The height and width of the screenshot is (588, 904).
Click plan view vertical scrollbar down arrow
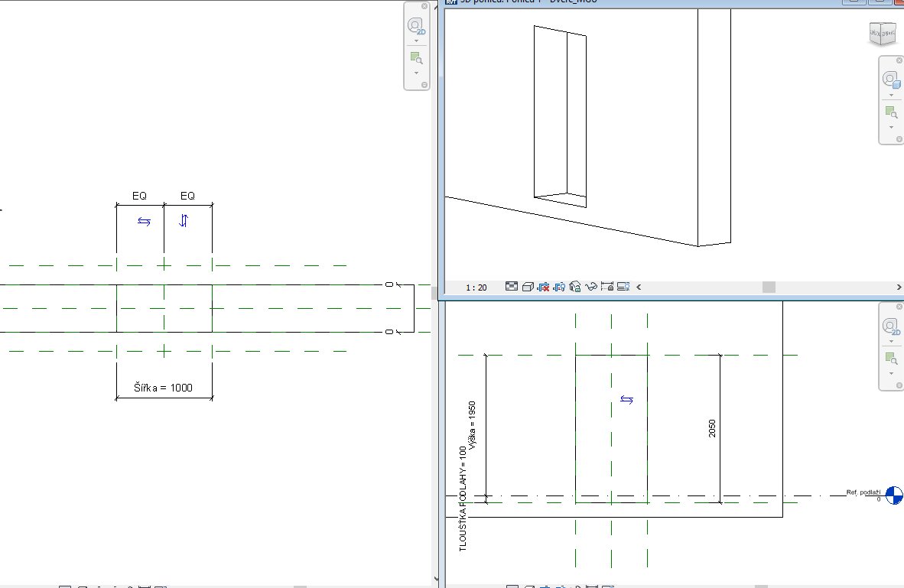click(436, 579)
